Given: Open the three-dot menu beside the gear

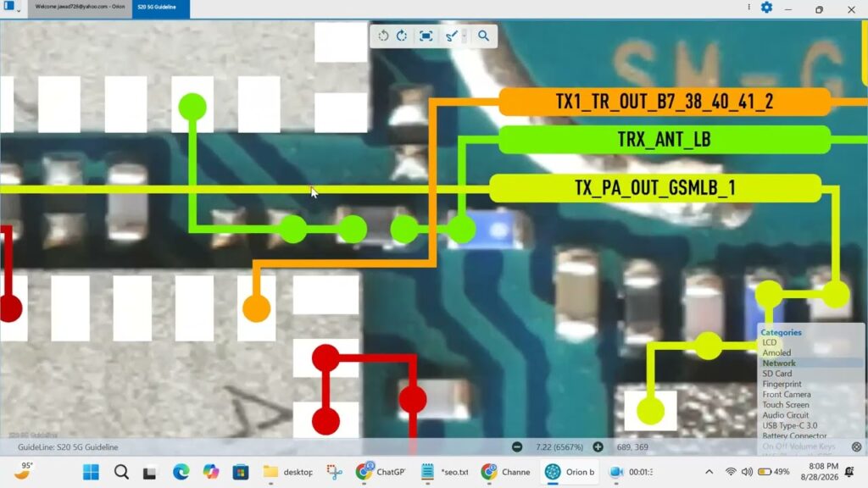Looking at the screenshot, I should (x=749, y=7).
